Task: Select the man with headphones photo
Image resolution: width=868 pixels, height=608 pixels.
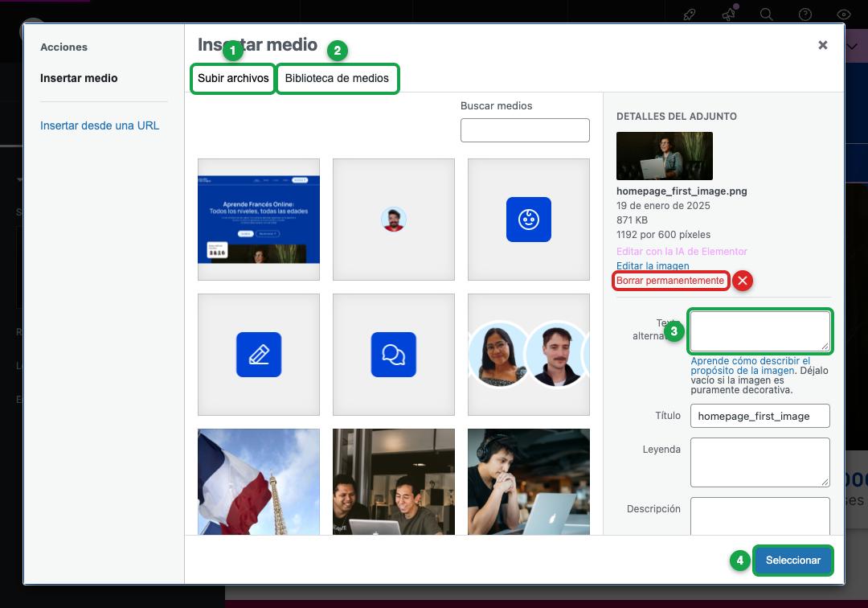Action: pyautogui.click(x=529, y=482)
